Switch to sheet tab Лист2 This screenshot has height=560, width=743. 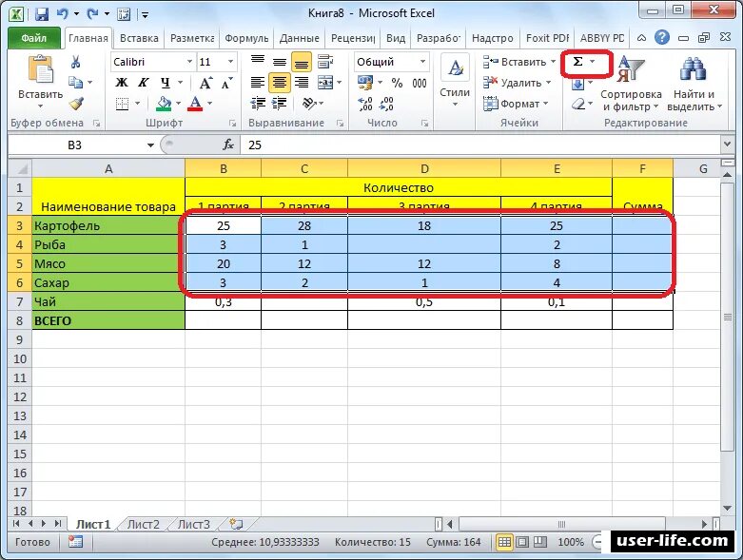[x=143, y=525]
